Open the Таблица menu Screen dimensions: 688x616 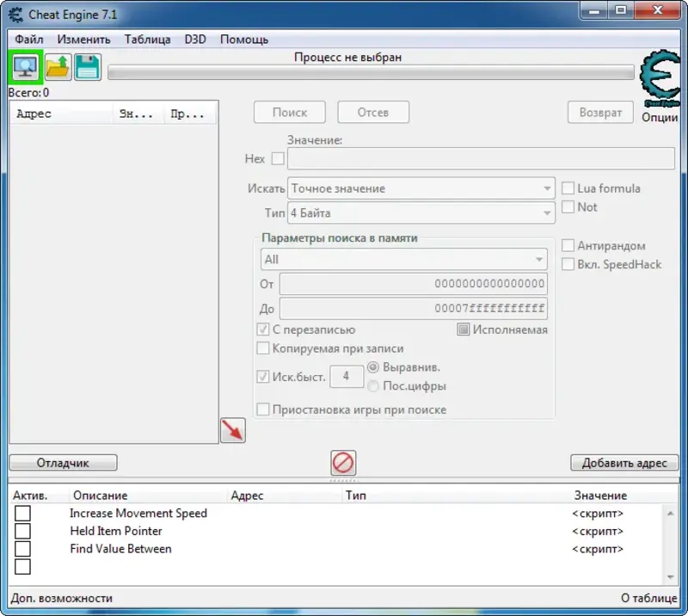146,39
